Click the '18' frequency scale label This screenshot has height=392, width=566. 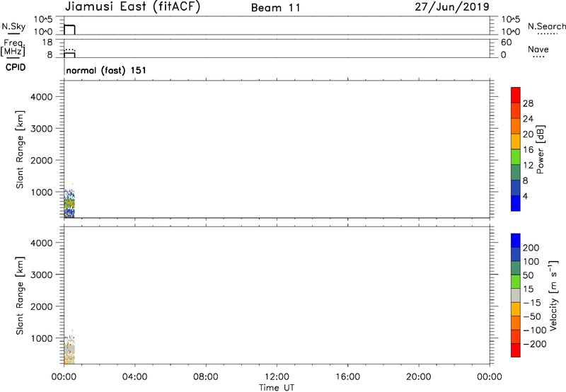click(x=47, y=42)
